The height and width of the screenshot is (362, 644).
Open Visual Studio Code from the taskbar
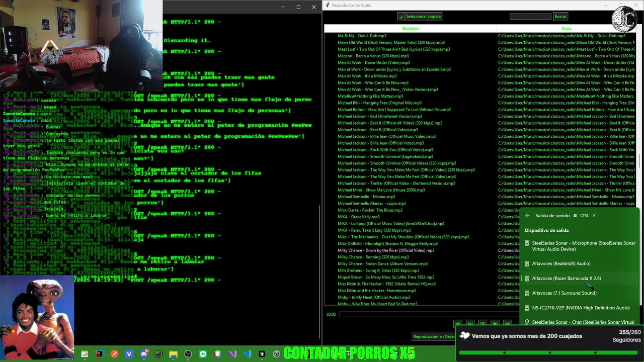(247, 354)
